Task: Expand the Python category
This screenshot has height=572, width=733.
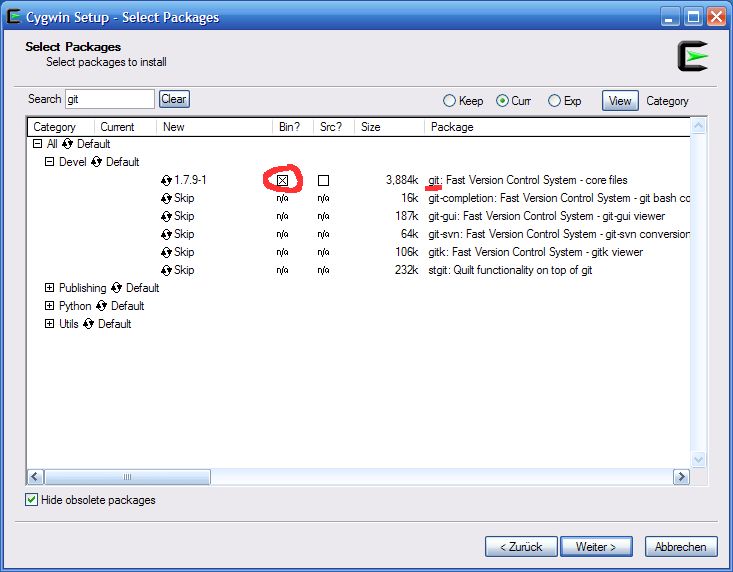Action: pos(49,306)
